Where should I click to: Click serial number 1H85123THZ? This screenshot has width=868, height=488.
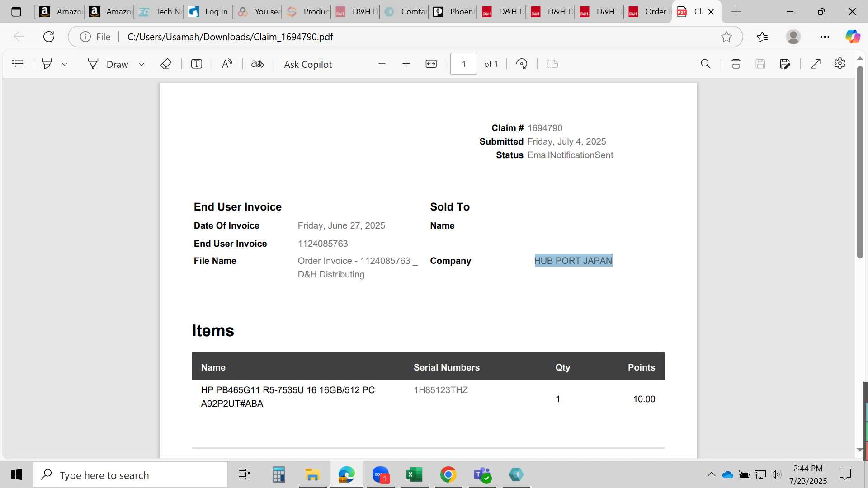tap(441, 390)
